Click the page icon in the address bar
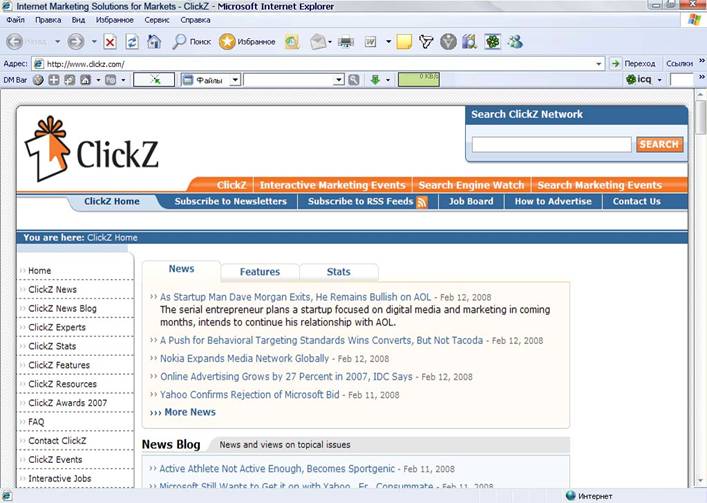Screen dimensions: 707x503 (39, 64)
